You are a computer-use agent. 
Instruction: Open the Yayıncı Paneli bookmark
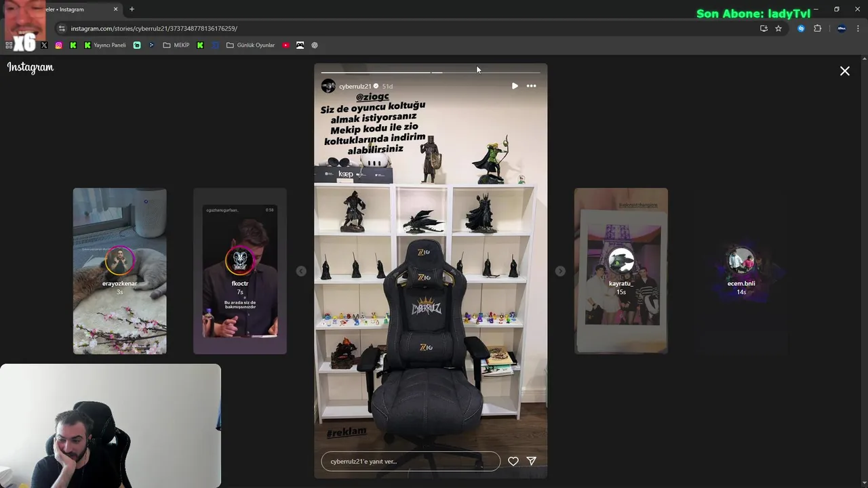click(105, 45)
